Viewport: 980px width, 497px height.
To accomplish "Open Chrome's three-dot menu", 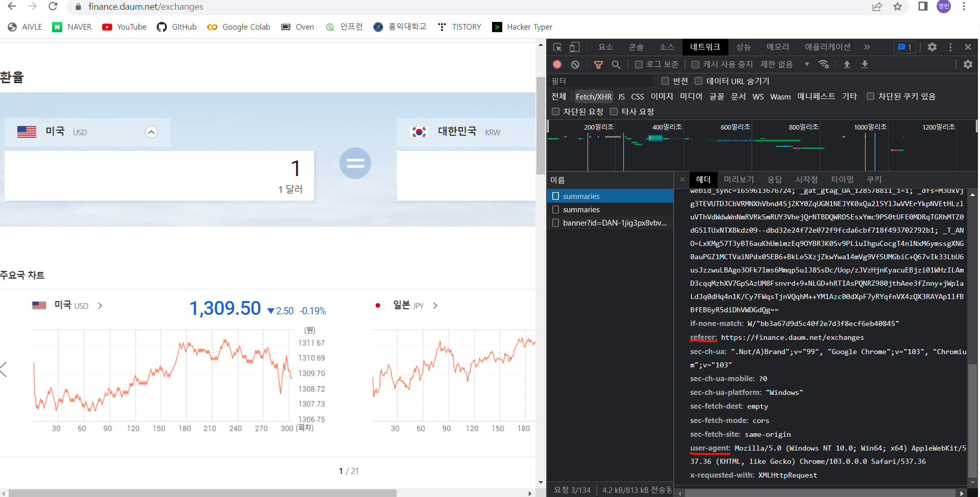I will (964, 6).
